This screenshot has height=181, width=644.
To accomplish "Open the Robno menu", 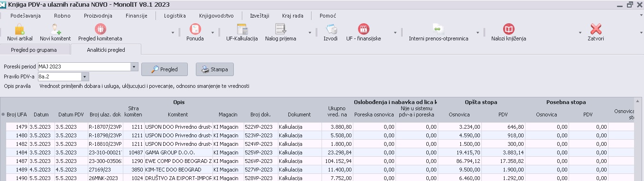I will coord(62,16).
